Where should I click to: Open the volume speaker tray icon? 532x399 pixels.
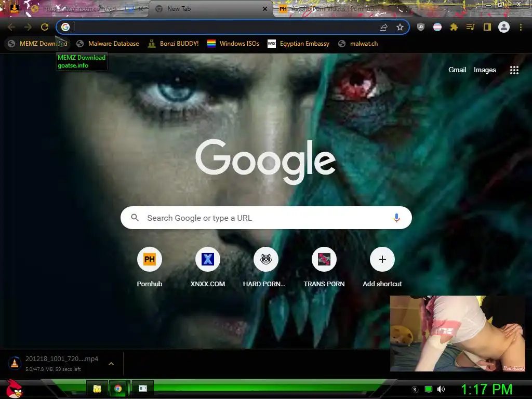pyautogui.click(x=441, y=390)
